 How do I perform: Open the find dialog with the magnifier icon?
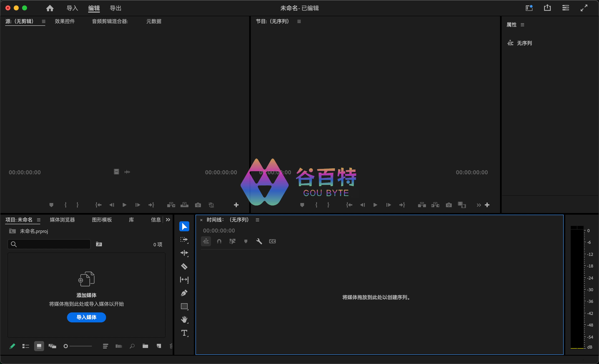pyautogui.click(x=132, y=346)
